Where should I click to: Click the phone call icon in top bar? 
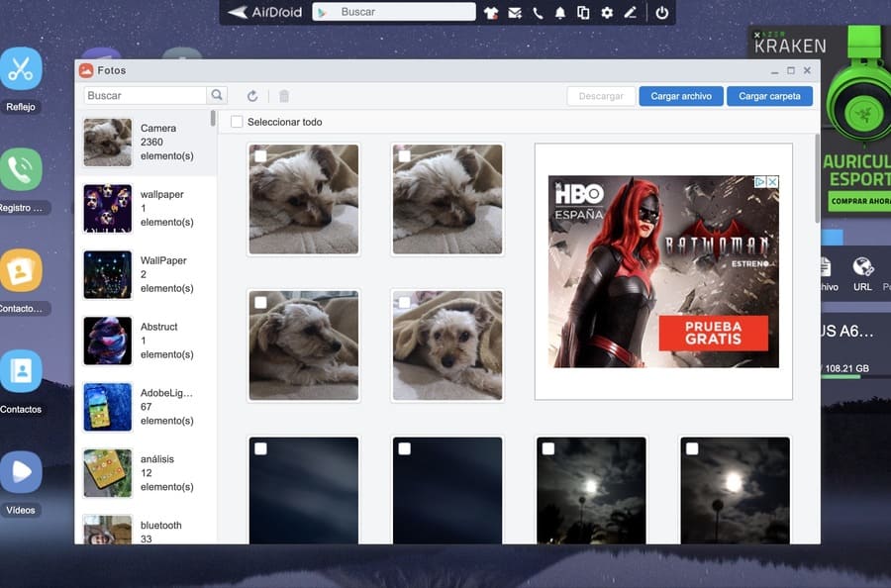coord(538,13)
